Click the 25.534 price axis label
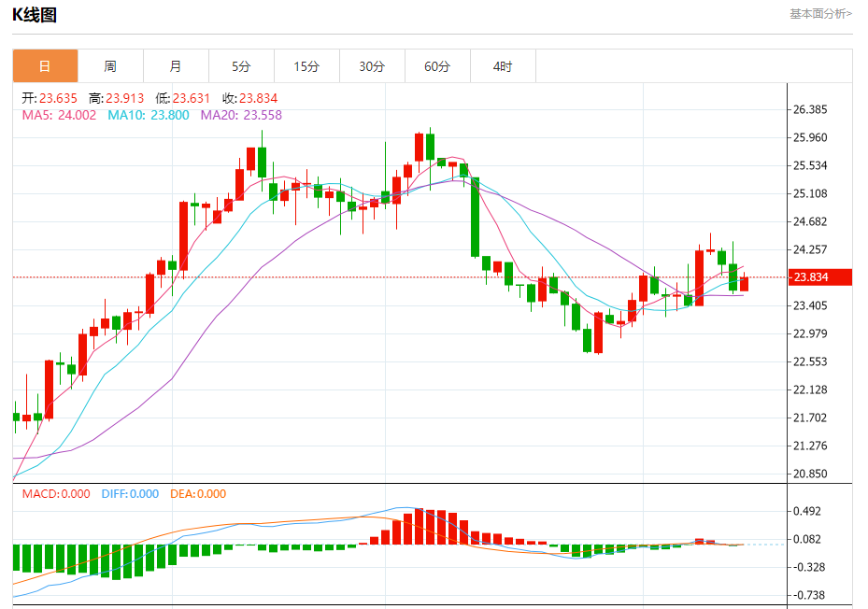This screenshot has height=609, width=868. (810, 165)
